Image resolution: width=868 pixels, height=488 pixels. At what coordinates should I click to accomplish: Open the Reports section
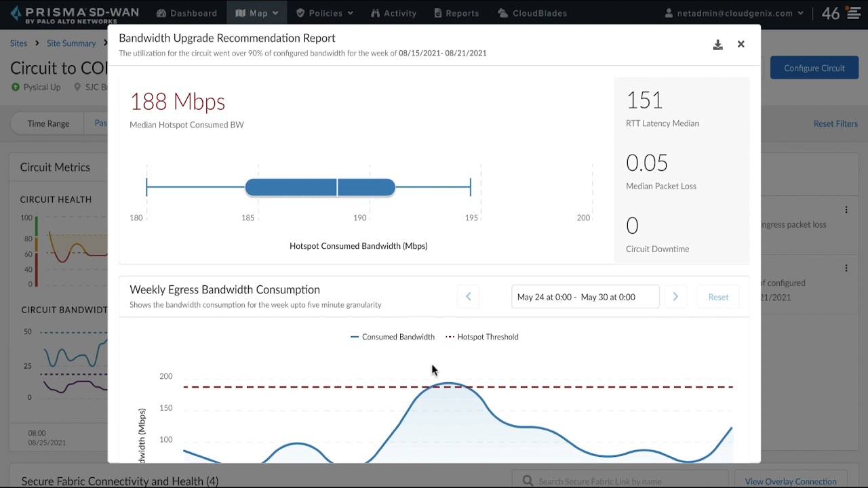[456, 13]
